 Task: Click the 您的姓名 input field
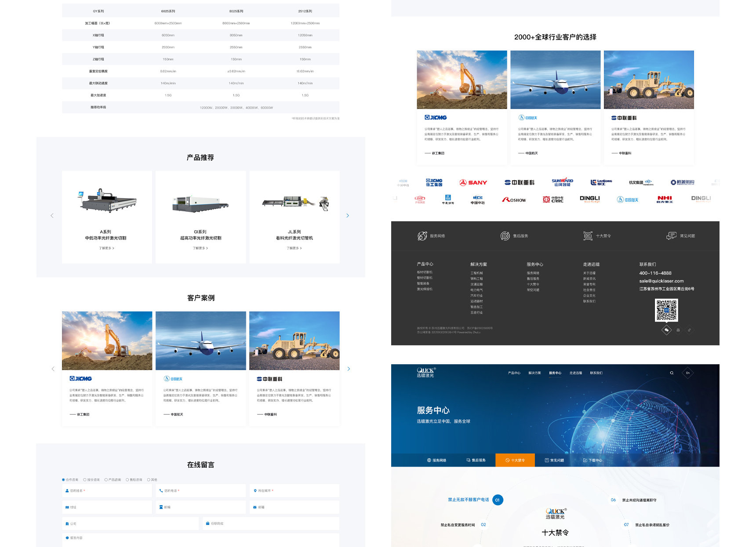[x=107, y=491]
